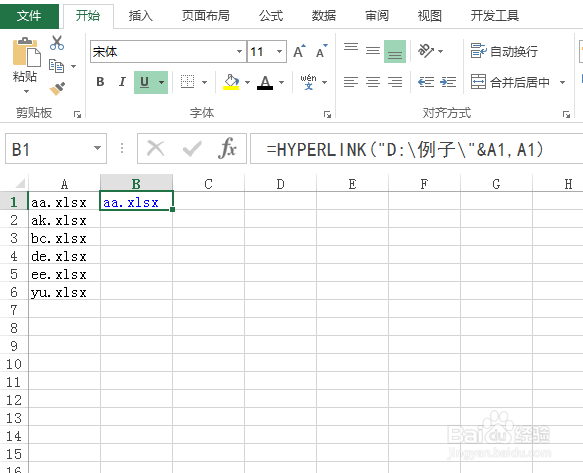Select cell A6 containing yu.xlsx

click(64, 292)
